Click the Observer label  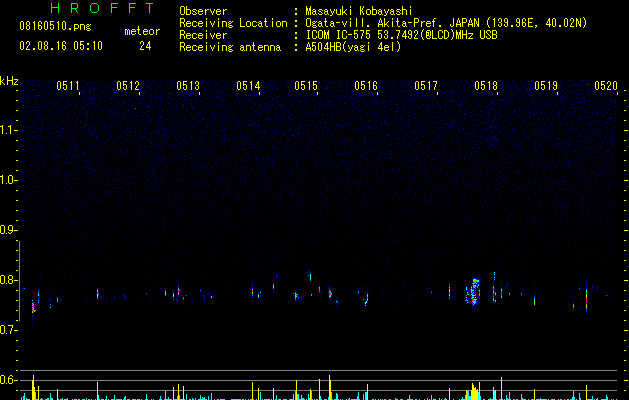tap(203, 11)
